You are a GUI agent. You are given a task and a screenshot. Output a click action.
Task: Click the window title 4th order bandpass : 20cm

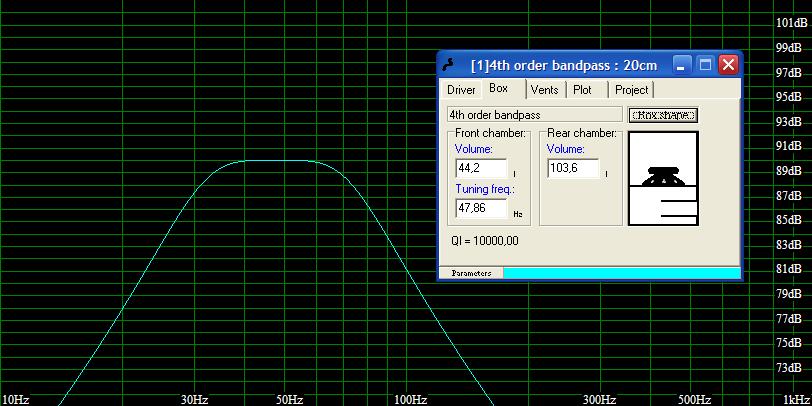click(564, 65)
